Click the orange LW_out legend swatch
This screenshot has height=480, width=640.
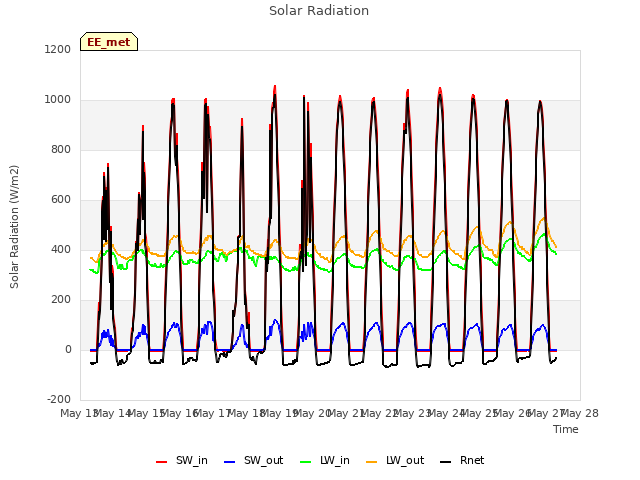click(372, 462)
